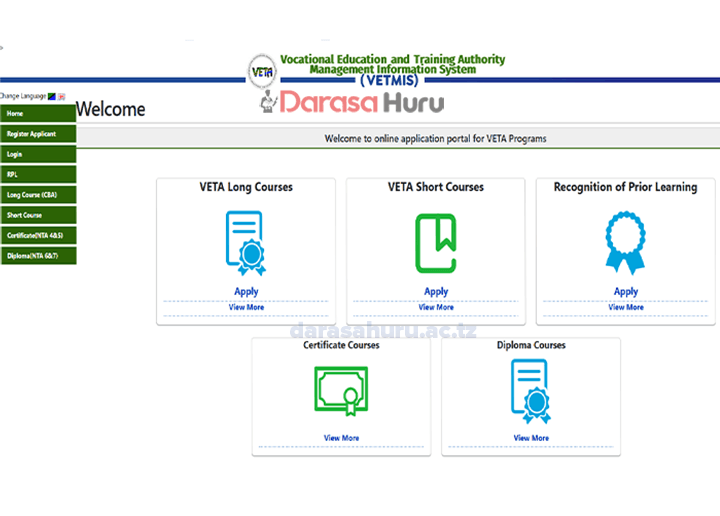The width and height of the screenshot is (720, 516).
Task: Click the Diploma Courses document icon
Action: 531,391
